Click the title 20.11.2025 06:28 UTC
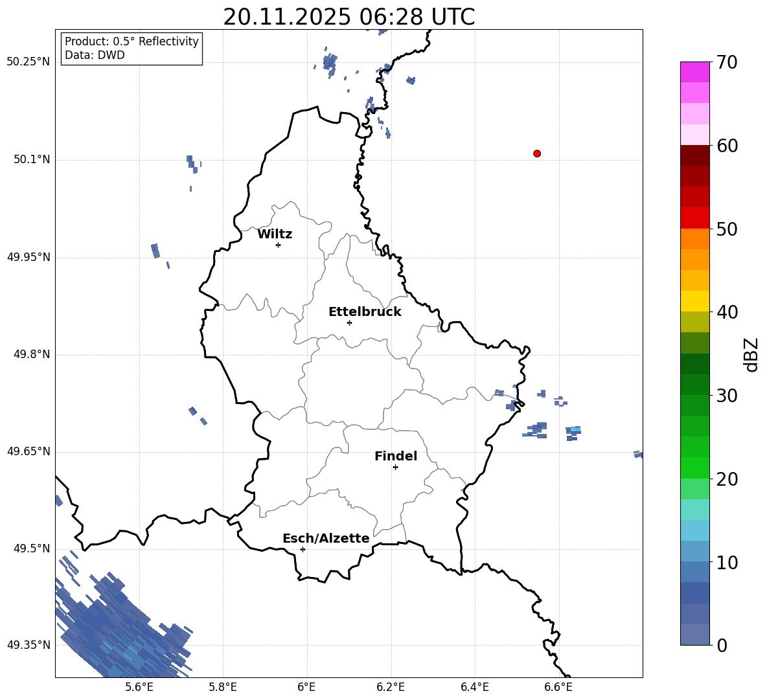This screenshot has width=767, height=700. tap(349, 17)
